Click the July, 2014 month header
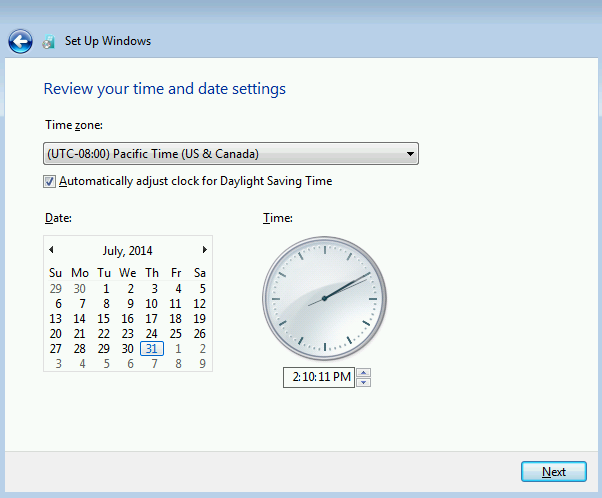 pos(127,251)
